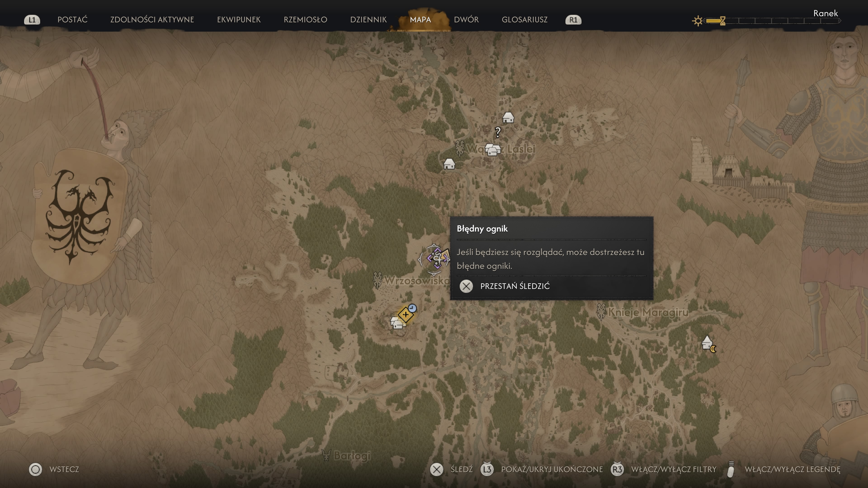Click the "Wrzosowiska" map label

pyautogui.click(x=417, y=281)
